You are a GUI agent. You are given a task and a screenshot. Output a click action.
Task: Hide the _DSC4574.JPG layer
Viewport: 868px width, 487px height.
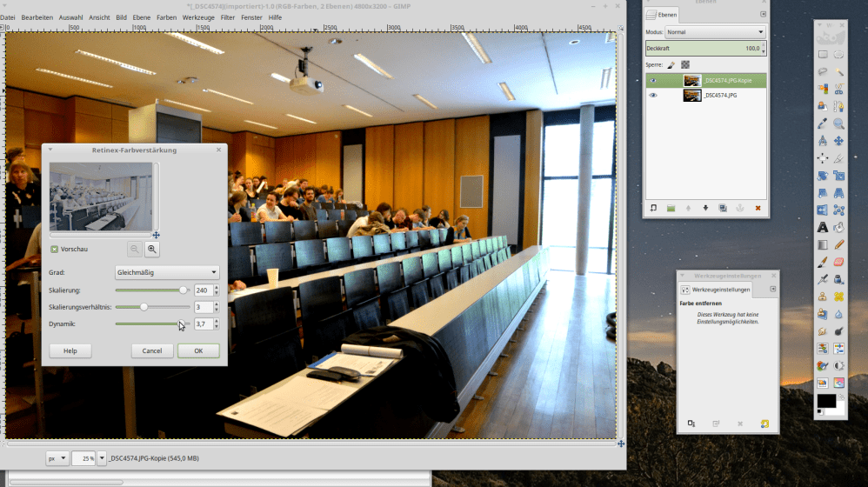click(x=653, y=96)
